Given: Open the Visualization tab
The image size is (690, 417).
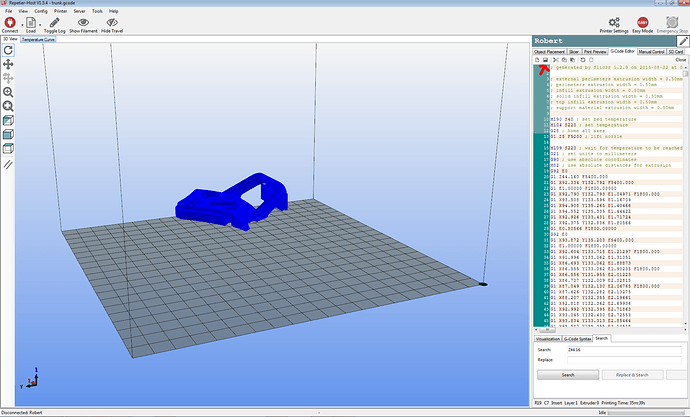Looking at the screenshot, I should pos(548,339).
